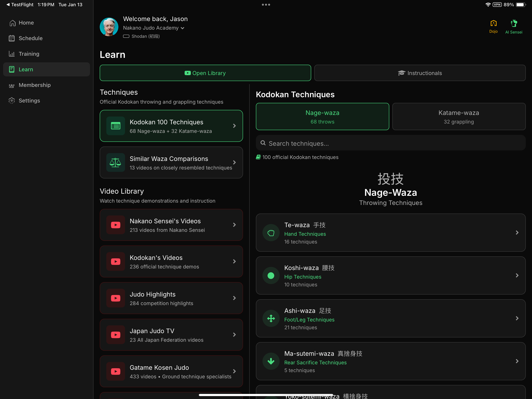Click the Instructionals button
This screenshot has height=399, width=532.
(420, 73)
